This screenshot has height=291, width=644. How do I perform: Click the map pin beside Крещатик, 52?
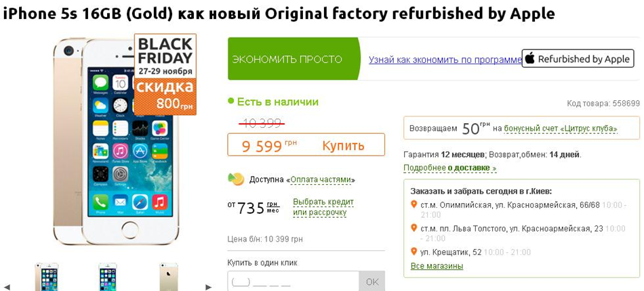[414, 252]
